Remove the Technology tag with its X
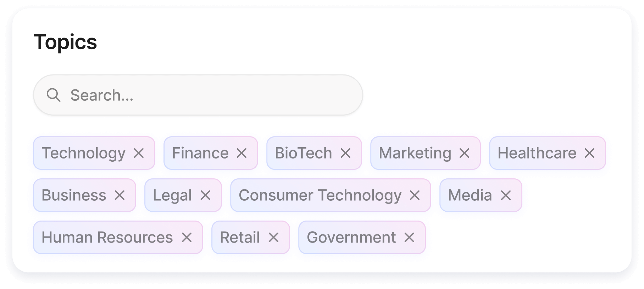 click(139, 153)
